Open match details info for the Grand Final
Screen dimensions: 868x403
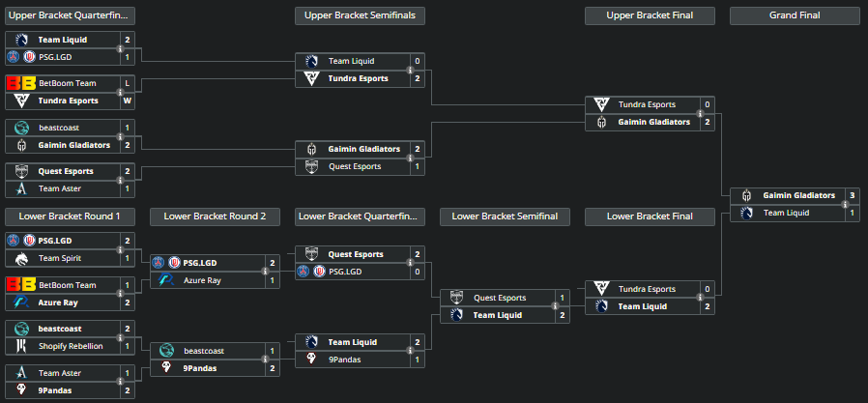(x=845, y=204)
